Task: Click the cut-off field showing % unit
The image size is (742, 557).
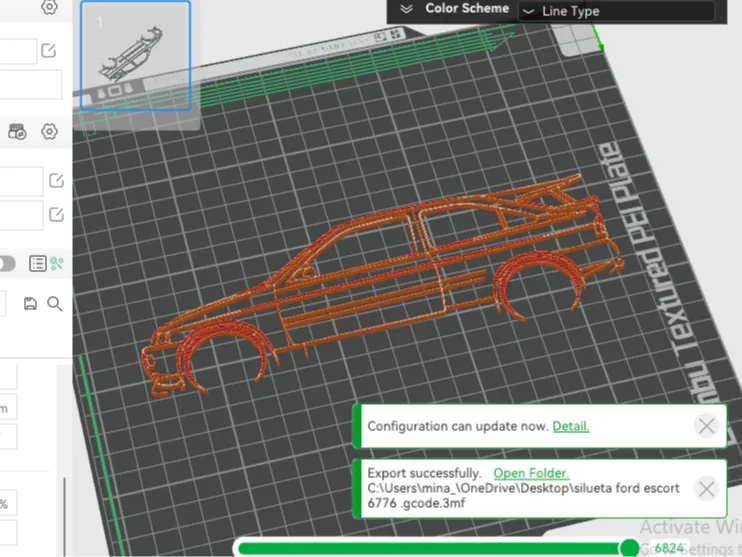Action: tap(9, 503)
